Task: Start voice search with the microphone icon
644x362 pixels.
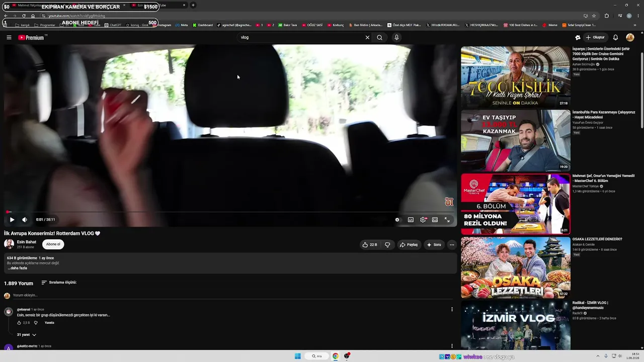Action: [x=396, y=37]
